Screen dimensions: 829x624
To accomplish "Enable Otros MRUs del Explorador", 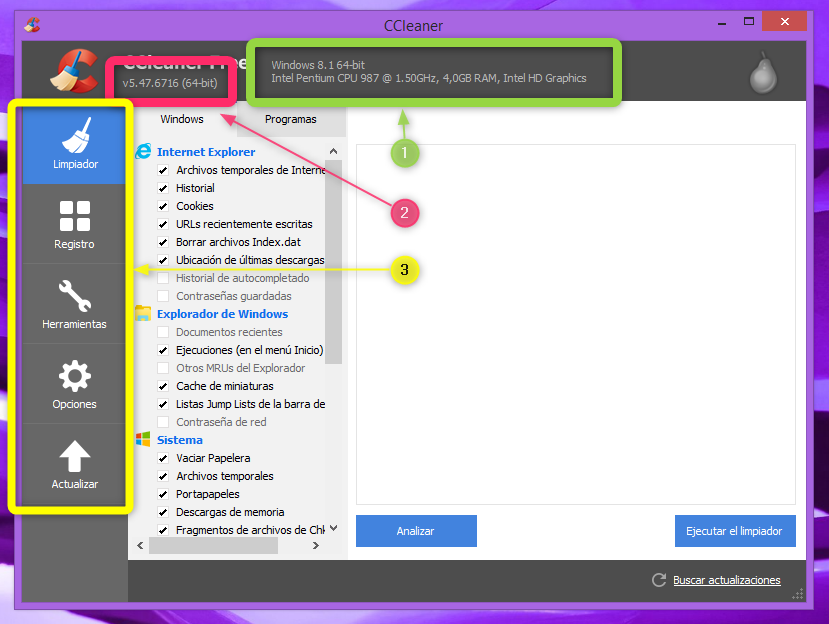I will (163, 368).
